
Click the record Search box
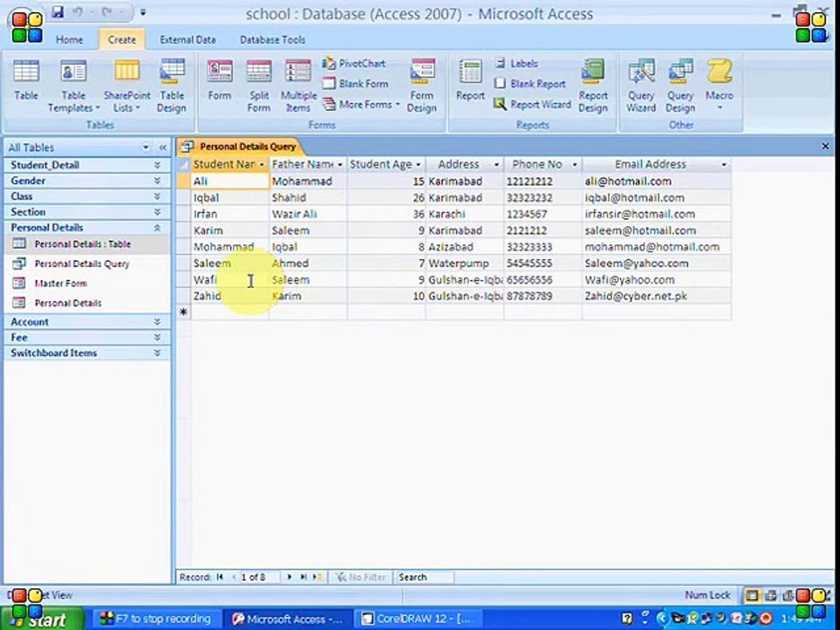[x=425, y=577]
